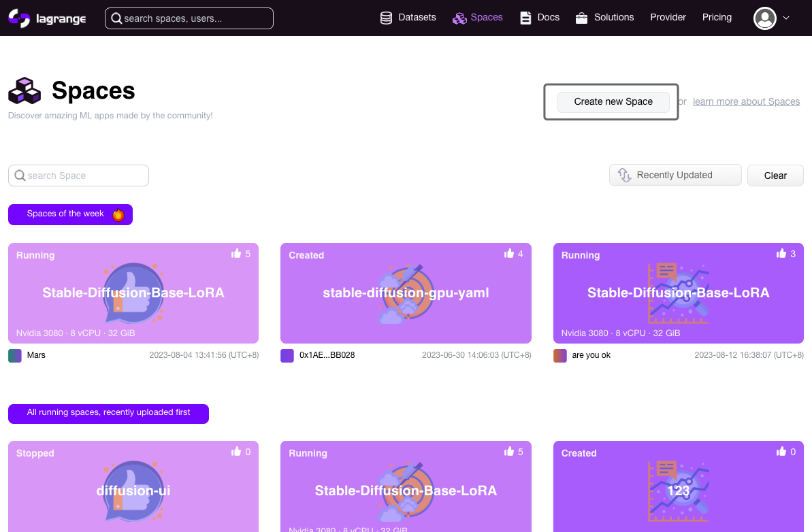Open the Recently Updated sort dropdown

click(675, 175)
